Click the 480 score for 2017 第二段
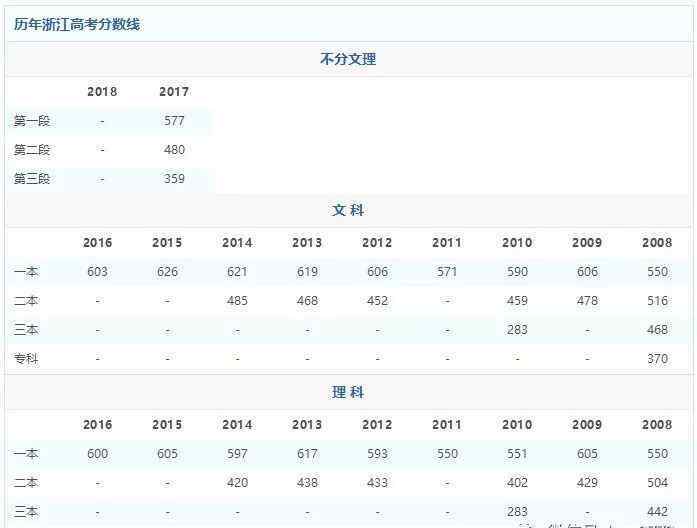 click(174, 150)
